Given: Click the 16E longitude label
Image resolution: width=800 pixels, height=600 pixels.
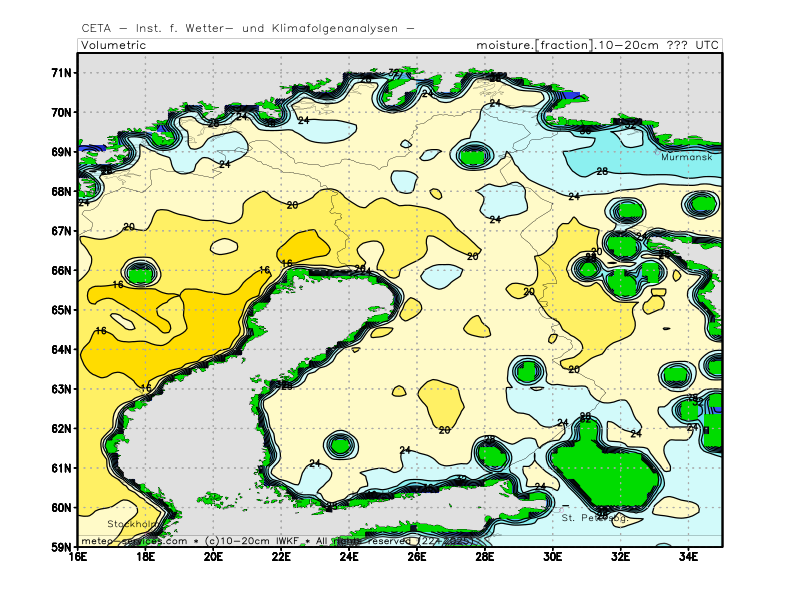Looking at the screenshot, I should point(78,556).
